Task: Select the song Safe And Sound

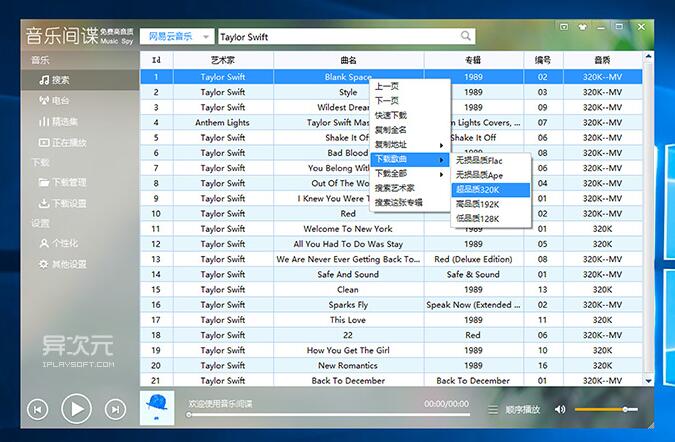Action: (x=348, y=275)
